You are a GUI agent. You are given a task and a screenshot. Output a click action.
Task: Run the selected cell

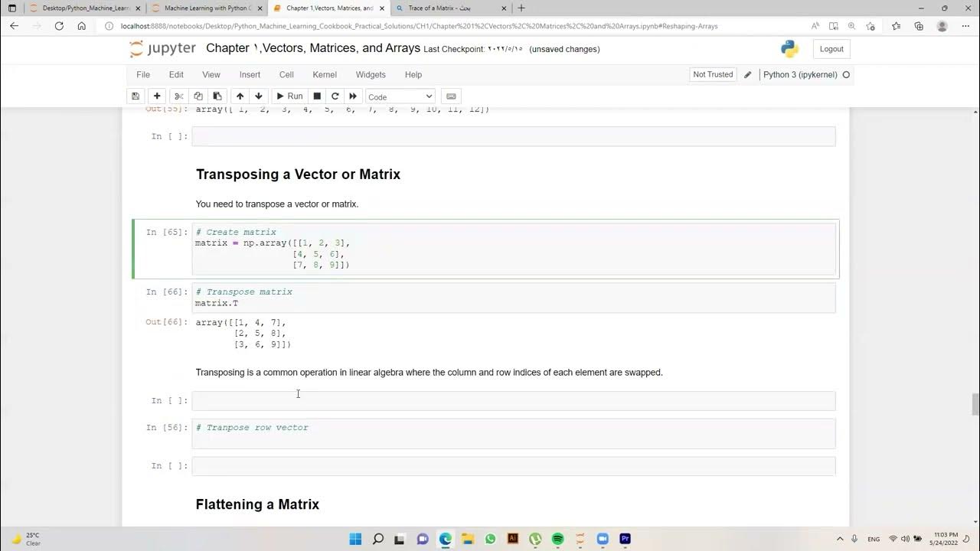tap(289, 96)
